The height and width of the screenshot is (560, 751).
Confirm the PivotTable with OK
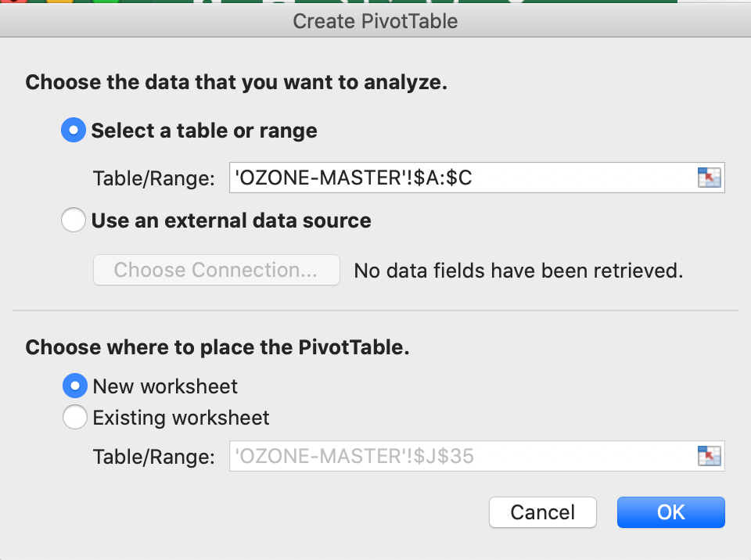coord(670,512)
